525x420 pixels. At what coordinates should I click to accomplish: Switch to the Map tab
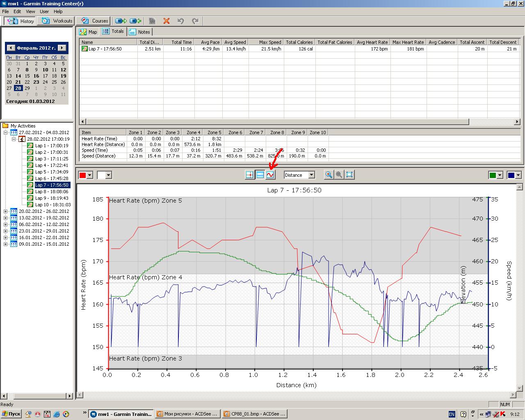tap(88, 32)
